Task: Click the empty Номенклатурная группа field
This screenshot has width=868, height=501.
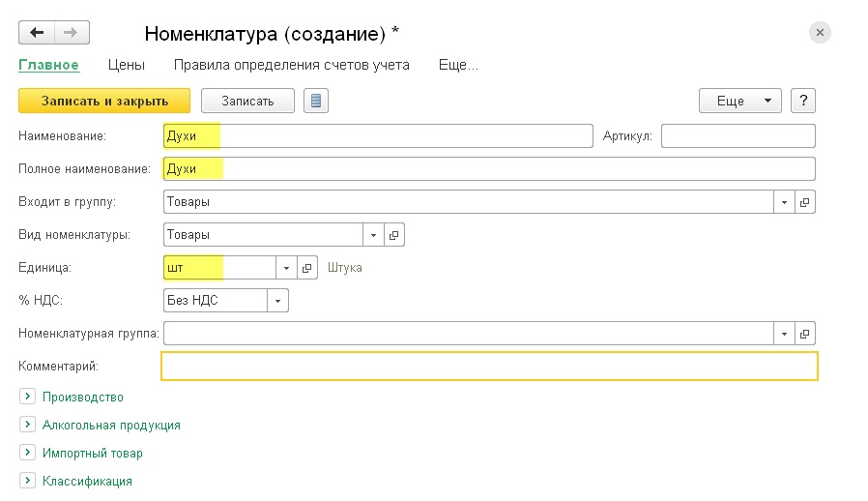Action: click(469, 334)
